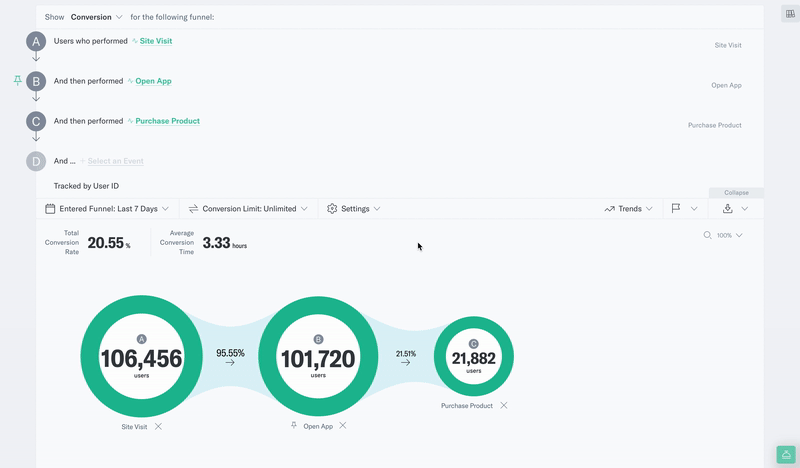Open Conversion metric dropdown
The width and height of the screenshot is (800, 468).
(96, 17)
